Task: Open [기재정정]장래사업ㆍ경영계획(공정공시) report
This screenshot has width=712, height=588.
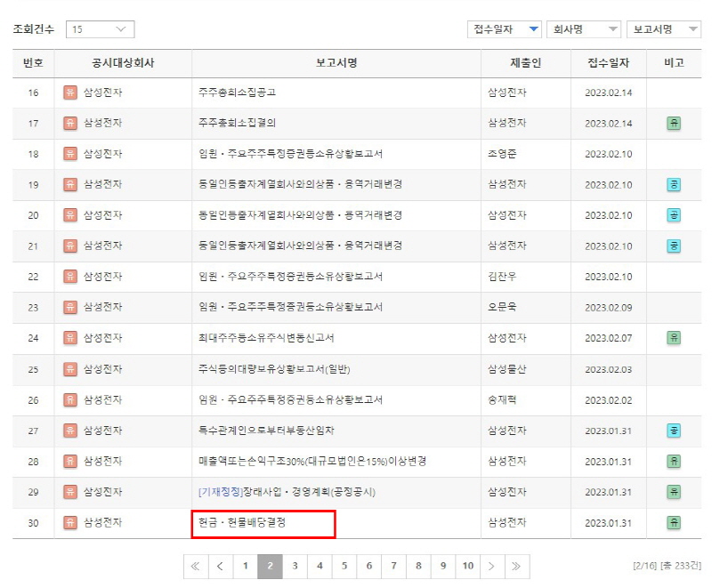Action: click(x=287, y=492)
